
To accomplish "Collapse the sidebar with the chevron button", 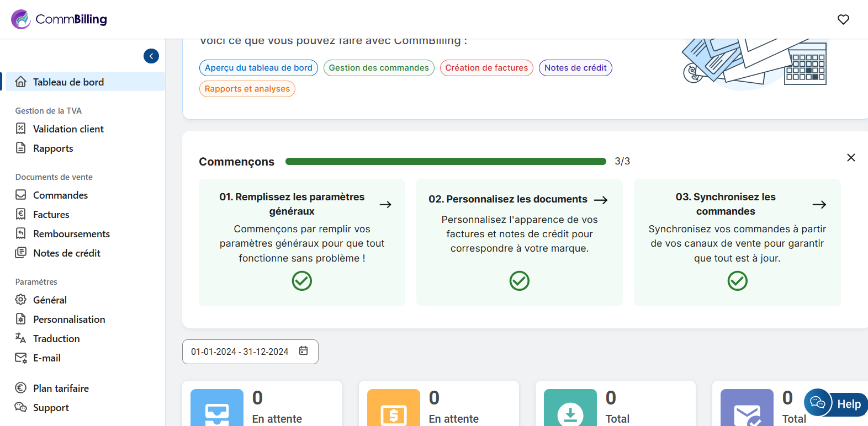I will [151, 56].
